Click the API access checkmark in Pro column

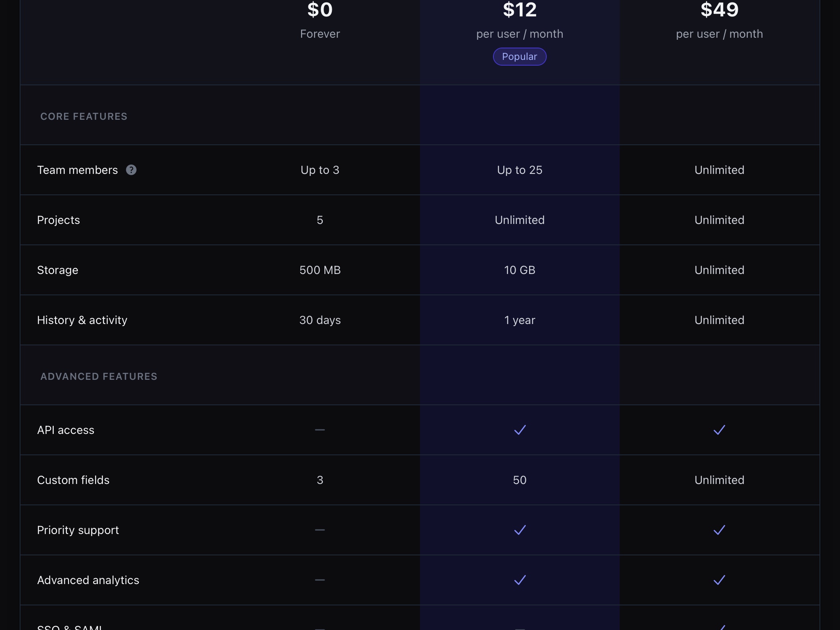[519, 430]
